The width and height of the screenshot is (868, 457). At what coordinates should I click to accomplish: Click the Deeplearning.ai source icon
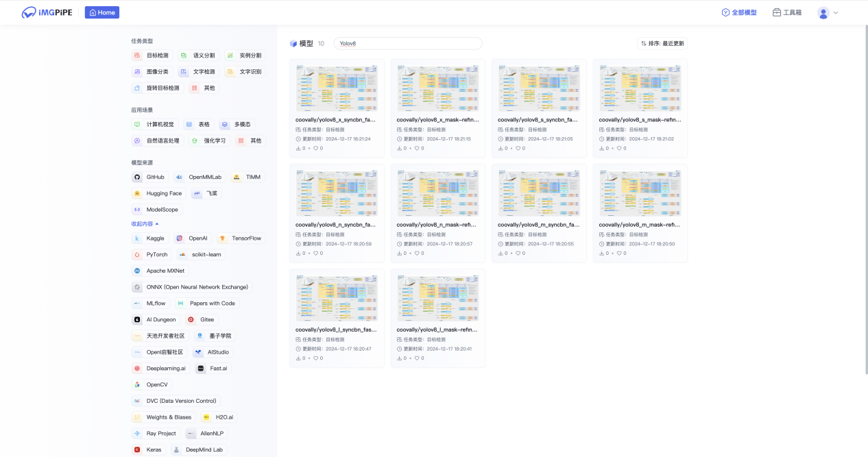137,368
